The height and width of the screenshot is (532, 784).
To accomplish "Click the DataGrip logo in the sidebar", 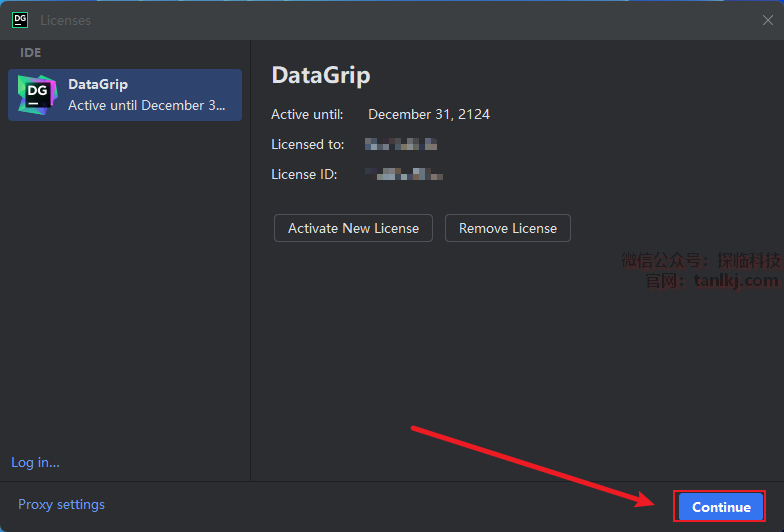I will point(38,94).
